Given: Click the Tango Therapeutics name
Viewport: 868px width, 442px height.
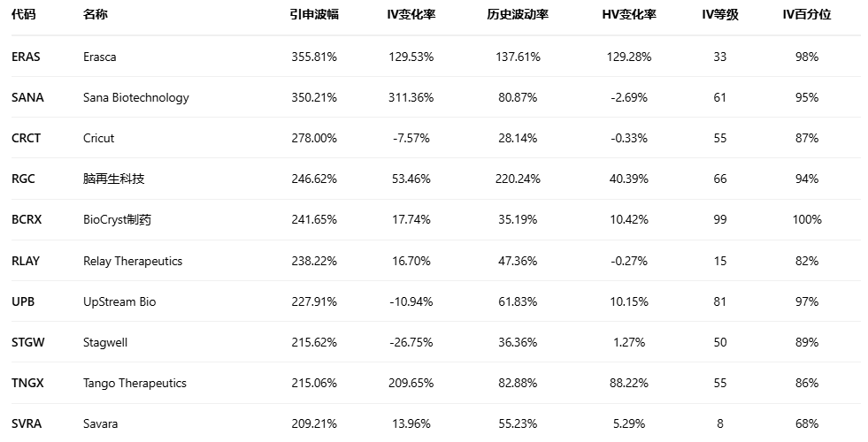Looking at the screenshot, I should pos(134,383).
